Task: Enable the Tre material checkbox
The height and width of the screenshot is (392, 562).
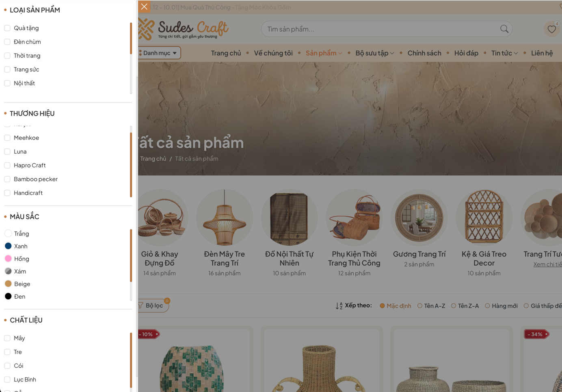Action: point(7,352)
